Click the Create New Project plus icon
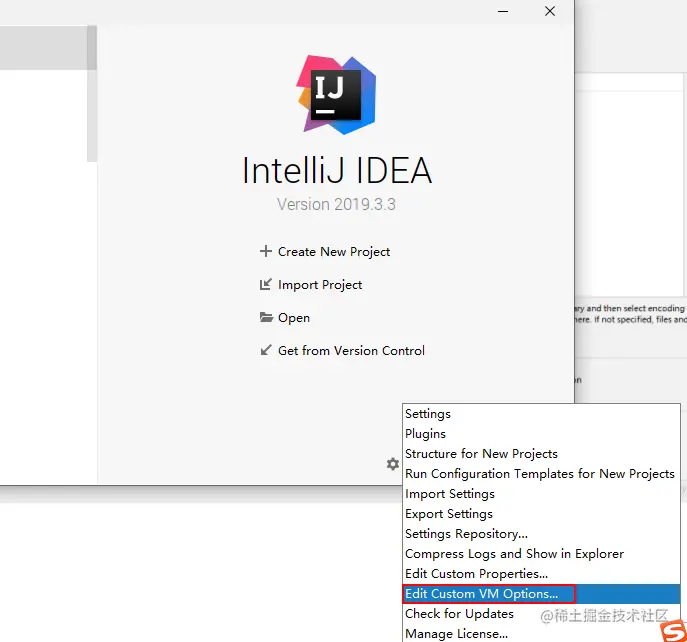The height and width of the screenshot is (642, 687). 266,251
